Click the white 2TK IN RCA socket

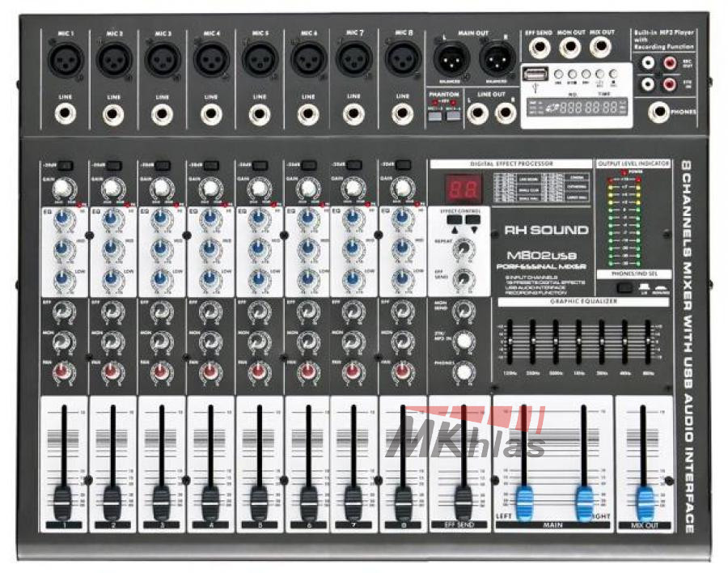pyautogui.click(x=648, y=84)
